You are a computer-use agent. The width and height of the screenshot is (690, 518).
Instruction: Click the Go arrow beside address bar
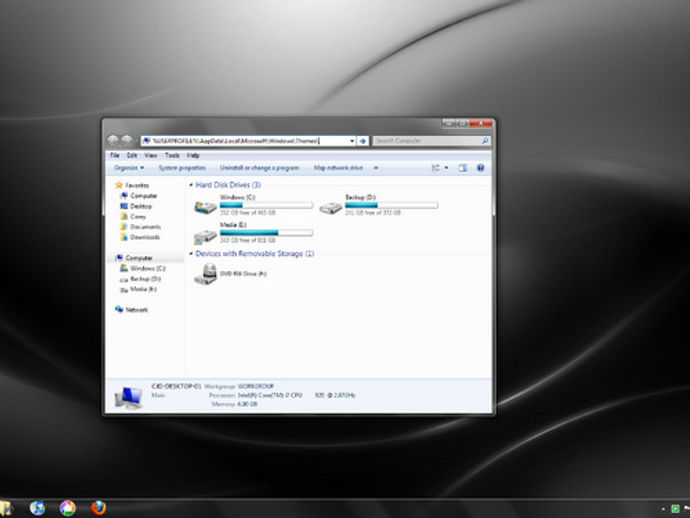click(x=363, y=141)
